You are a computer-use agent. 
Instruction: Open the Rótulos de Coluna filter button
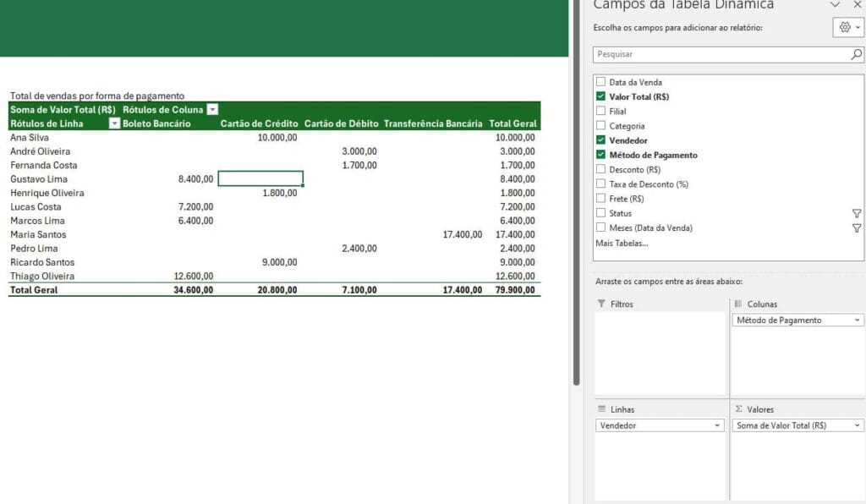212,109
